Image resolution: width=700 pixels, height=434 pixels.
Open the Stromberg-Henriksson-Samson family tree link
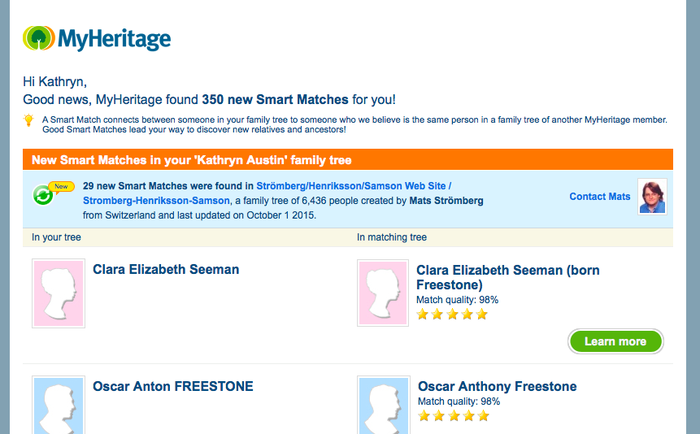[x=156, y=200]
